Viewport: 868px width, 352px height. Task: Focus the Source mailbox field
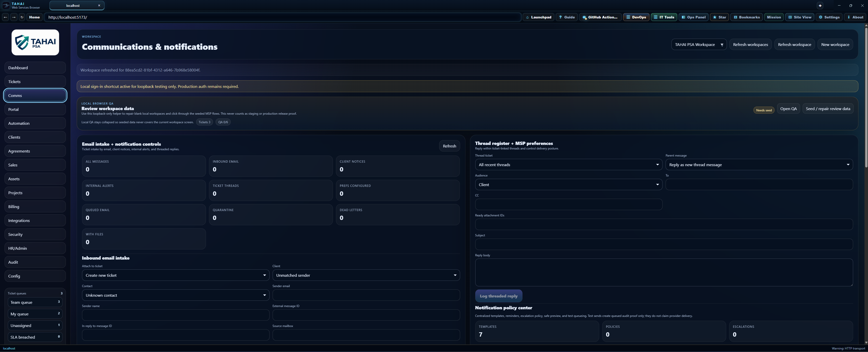(366, 335)
